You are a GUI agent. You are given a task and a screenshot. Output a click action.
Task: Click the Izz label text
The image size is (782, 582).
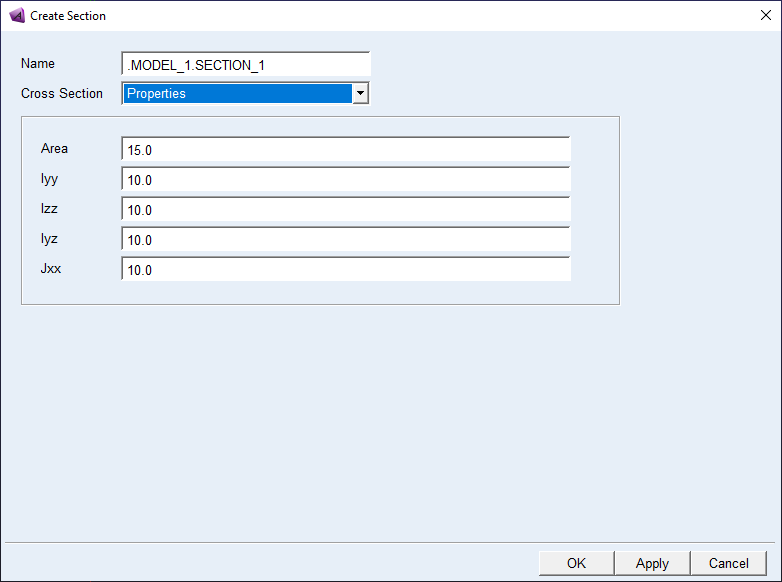(x=50, y=209)
